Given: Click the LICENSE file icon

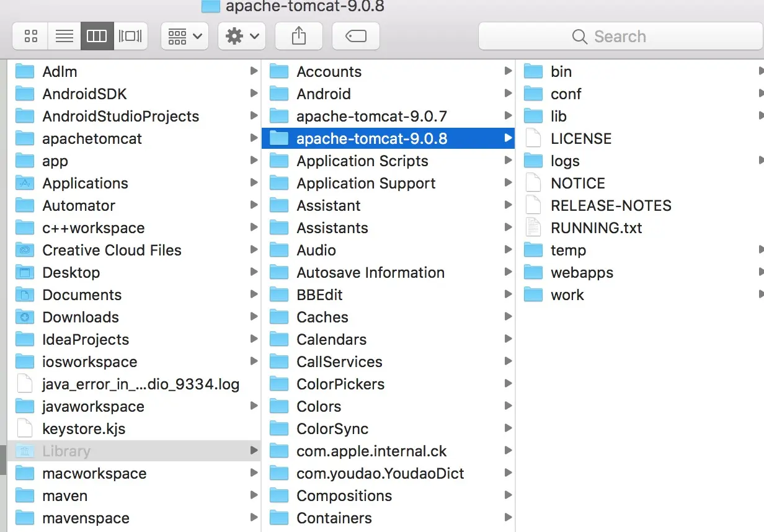Looking at the screenshot, I should [x=533, y=139].
